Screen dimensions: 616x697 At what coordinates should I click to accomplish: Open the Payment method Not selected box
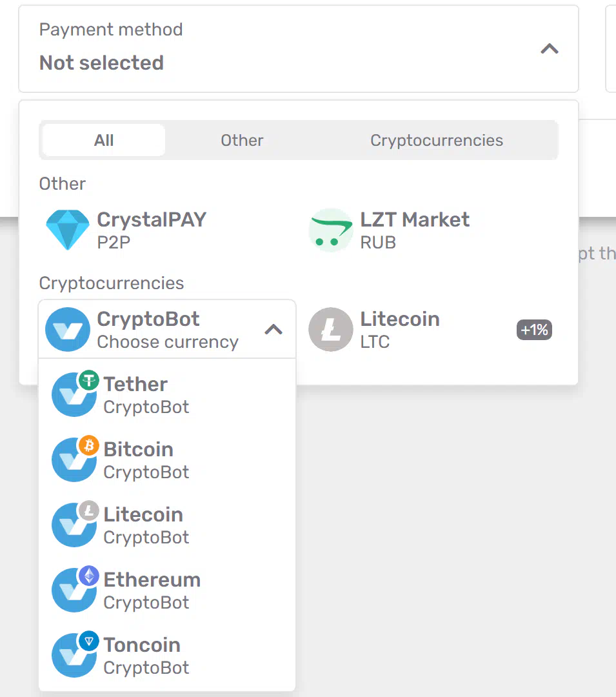(x=299, y=49)
